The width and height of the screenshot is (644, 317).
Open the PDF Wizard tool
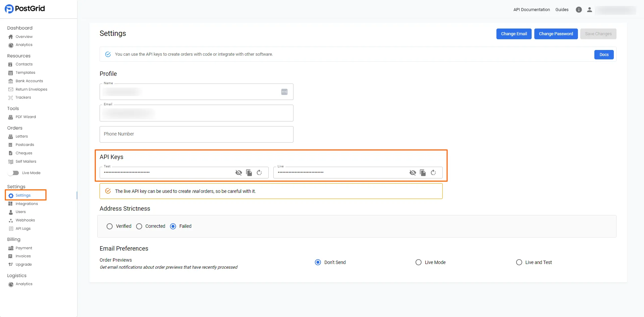[x=25, y=117]
